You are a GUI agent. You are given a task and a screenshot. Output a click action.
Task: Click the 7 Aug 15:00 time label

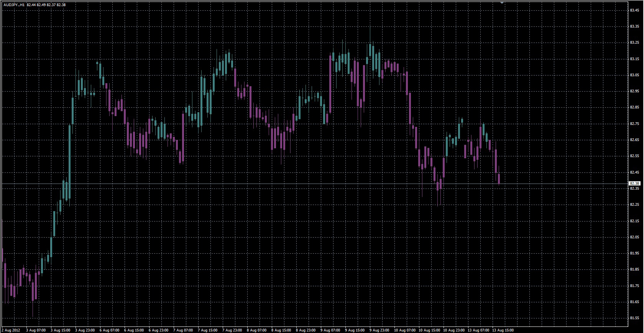click(207, 330)
